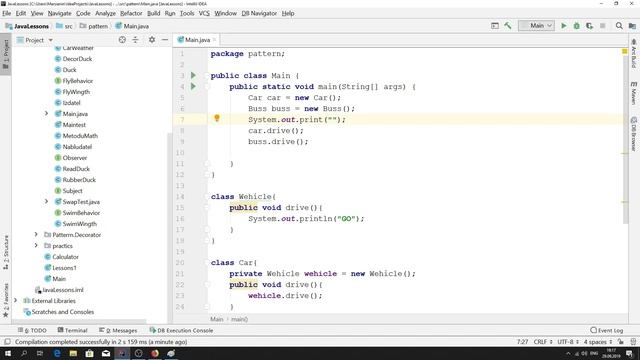This screenshot has height=360, width=640.
Task: Run with coverage icon in toolbar
Action: (x=589, y=26)
